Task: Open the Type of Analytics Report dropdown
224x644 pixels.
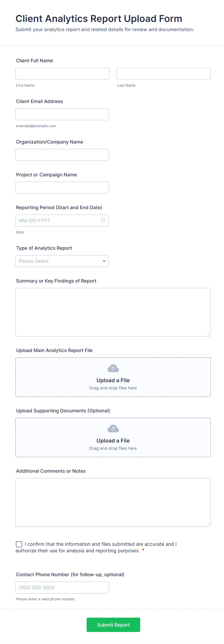Action: click(x=62, y=261)
